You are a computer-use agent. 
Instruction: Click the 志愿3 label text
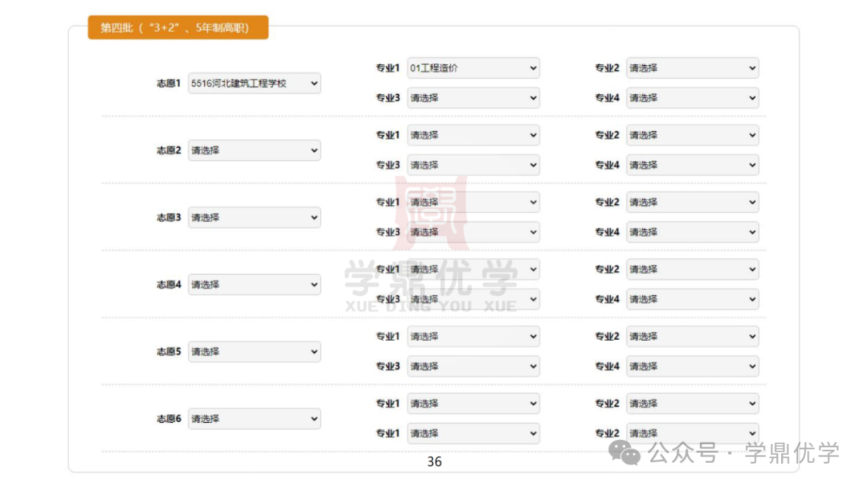168,217
